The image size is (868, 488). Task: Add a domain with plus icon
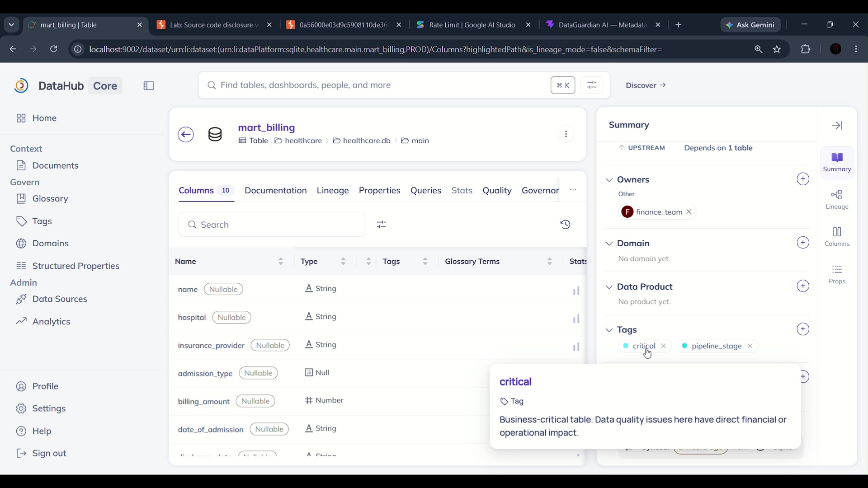tap(803, 243)
